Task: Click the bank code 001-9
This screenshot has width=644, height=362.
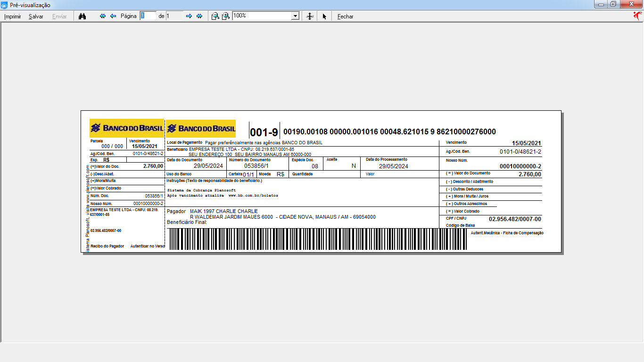Action: click(x=264, y=132)
